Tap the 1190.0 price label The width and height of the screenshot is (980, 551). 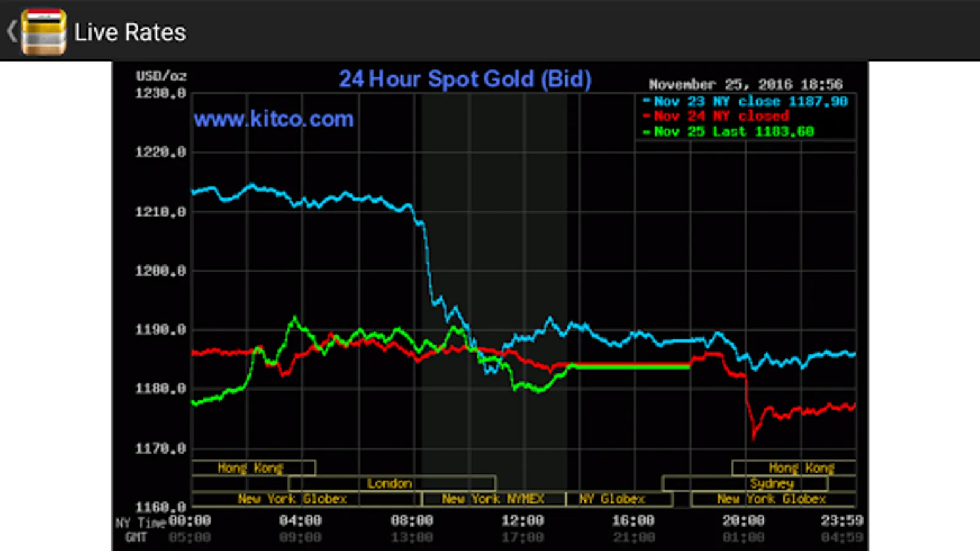160,330
